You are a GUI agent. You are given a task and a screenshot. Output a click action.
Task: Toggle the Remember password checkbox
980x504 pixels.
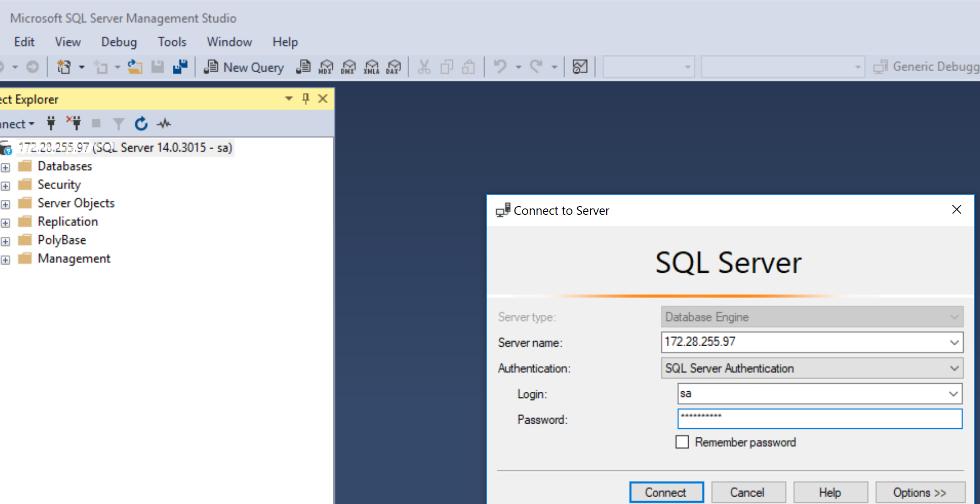pos(682,442)
